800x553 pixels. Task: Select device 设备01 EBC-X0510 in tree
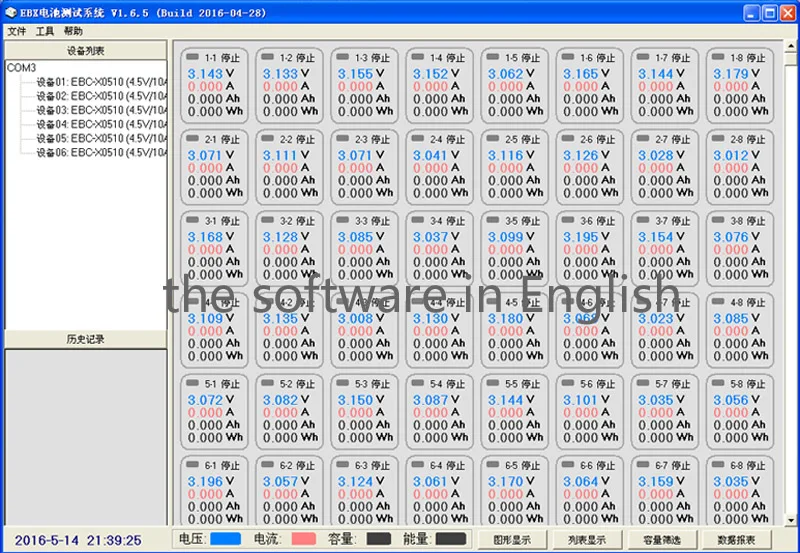tap(102, 82)
